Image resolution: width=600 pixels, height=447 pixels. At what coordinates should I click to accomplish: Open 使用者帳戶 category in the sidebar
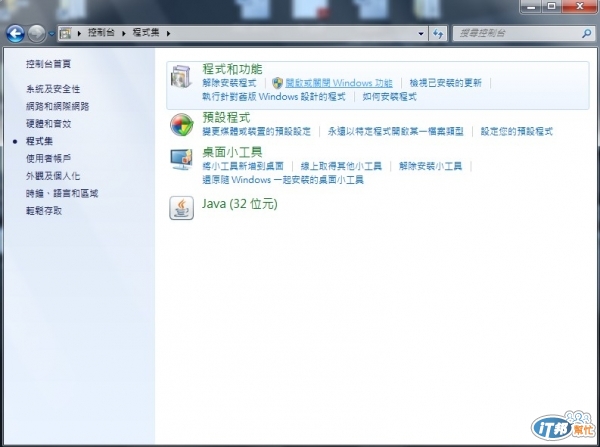(48, 158)
